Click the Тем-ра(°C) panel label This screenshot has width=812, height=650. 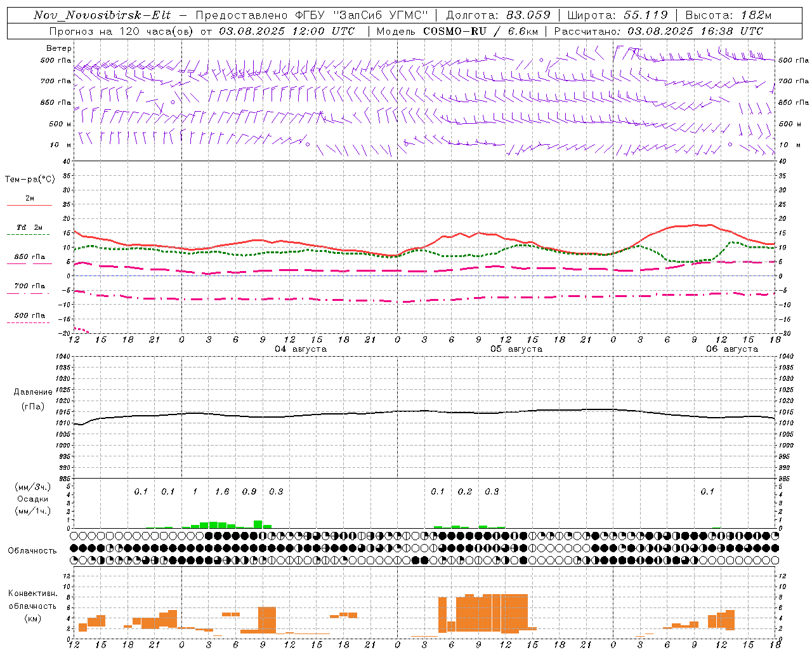pos(30,180)
